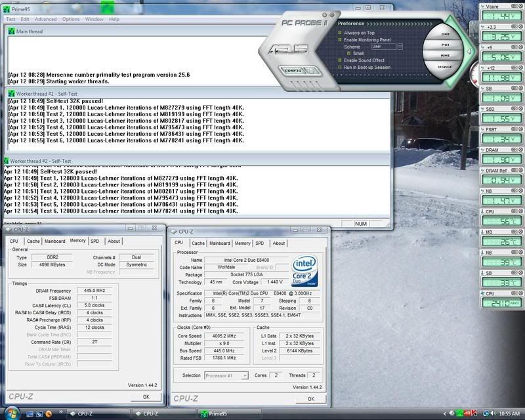Open the Windows Start orb
Image resolution: width=525 pixels, height=420 pixels.
click(x=12, y=413)
